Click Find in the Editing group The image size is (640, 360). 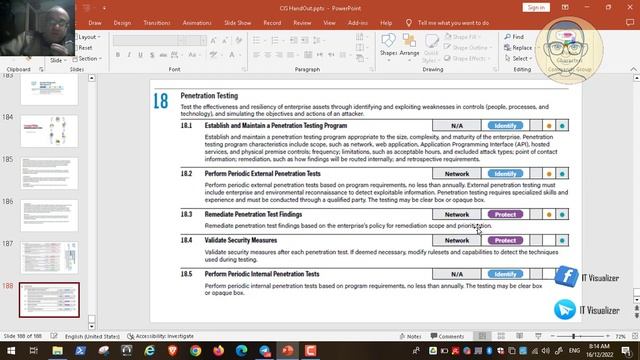514,37
